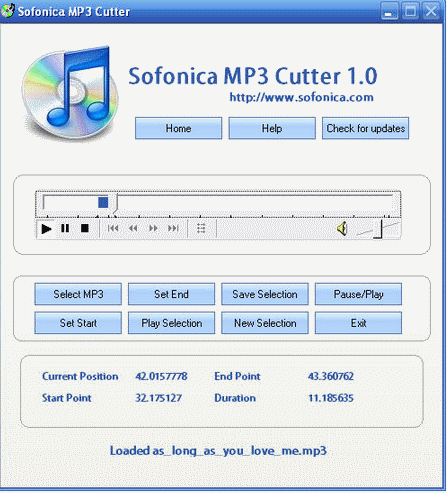Skip to next track icon
The height and width of the screenshot is (493, 447).
[x=173, y=228]
